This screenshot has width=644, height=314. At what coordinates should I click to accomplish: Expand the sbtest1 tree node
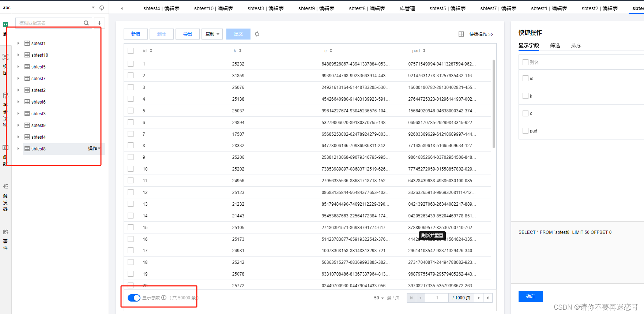point(18,43)
